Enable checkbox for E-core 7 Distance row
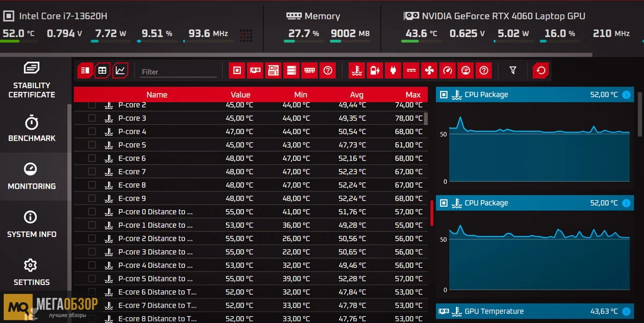The image size is (644, 323). [92, 305]
